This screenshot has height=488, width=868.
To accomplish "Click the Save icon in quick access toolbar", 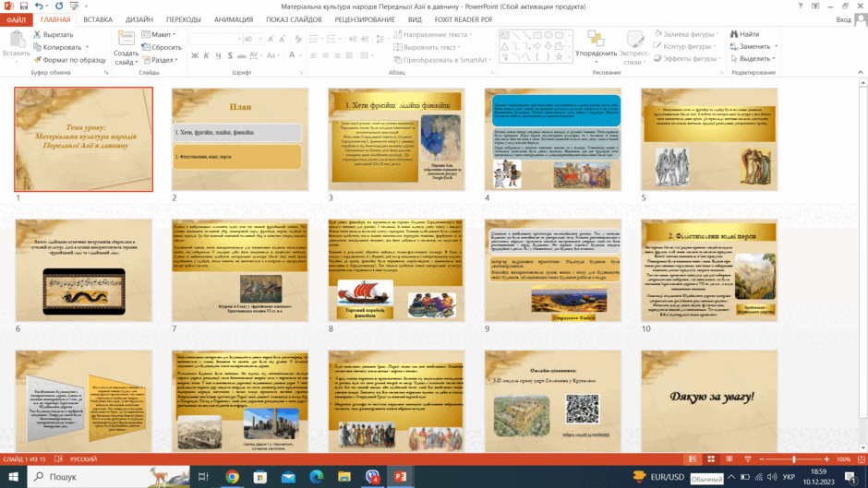I will point(23,6).
